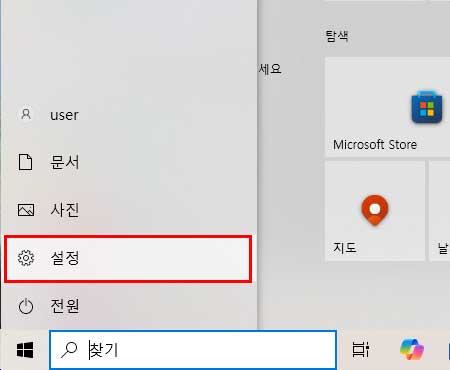Focus the 찾기 taskbar search box
Image resolution: width=450 pixels, height=370 pixels.
tap(193, 350)
